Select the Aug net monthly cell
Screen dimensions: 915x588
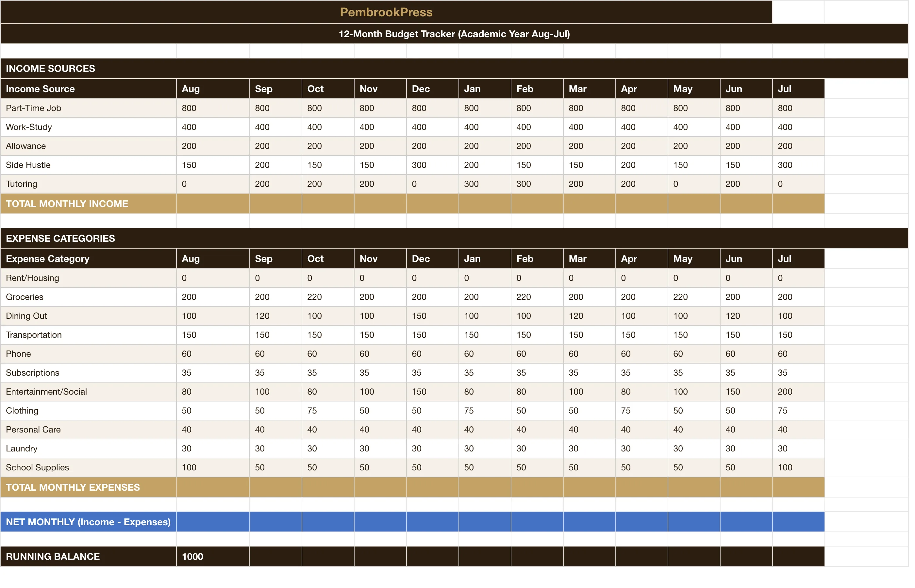click(213, 522)
